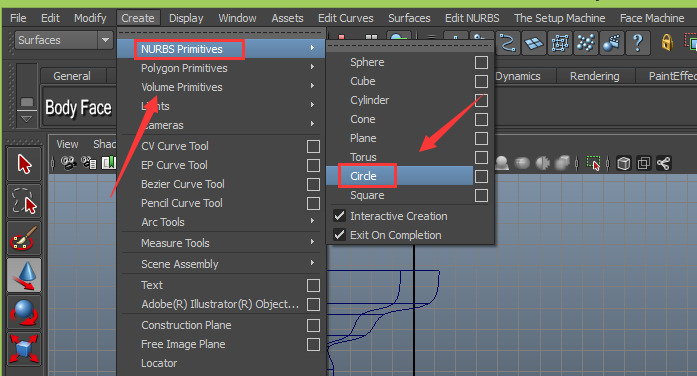Select the arrow Select tool
Screen dimensions: 697x376
pos(24,164)
